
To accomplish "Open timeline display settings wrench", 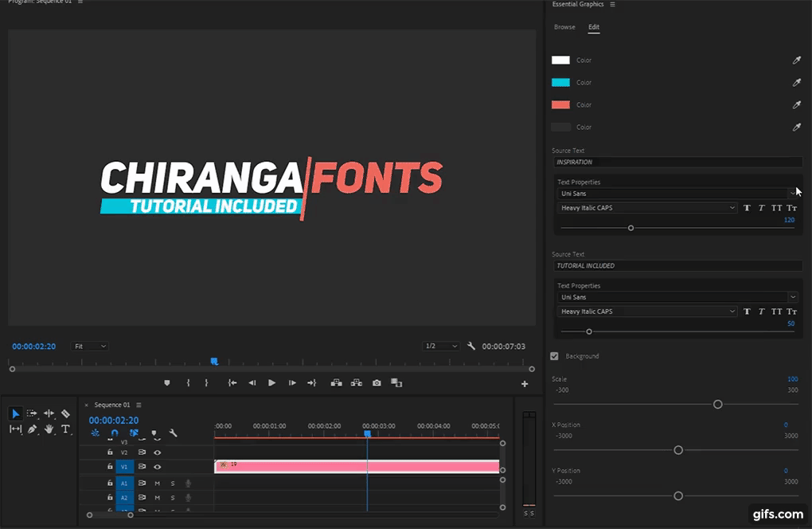I will pyautogui.click(x=173, y=433).
